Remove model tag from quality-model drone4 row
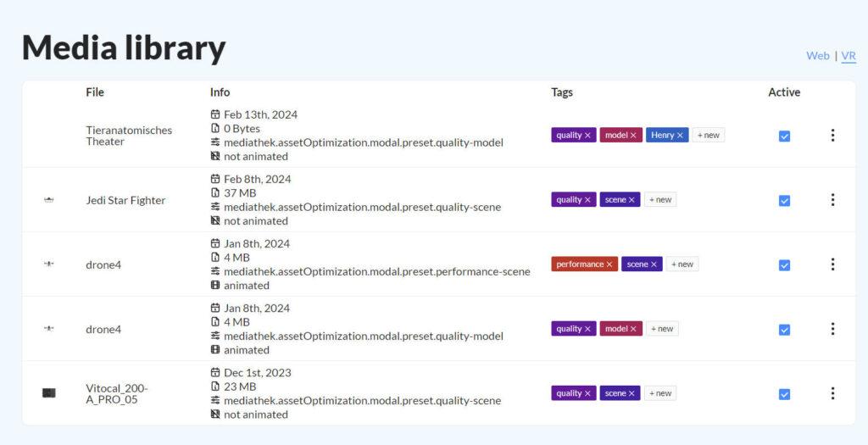 point(632,329)
